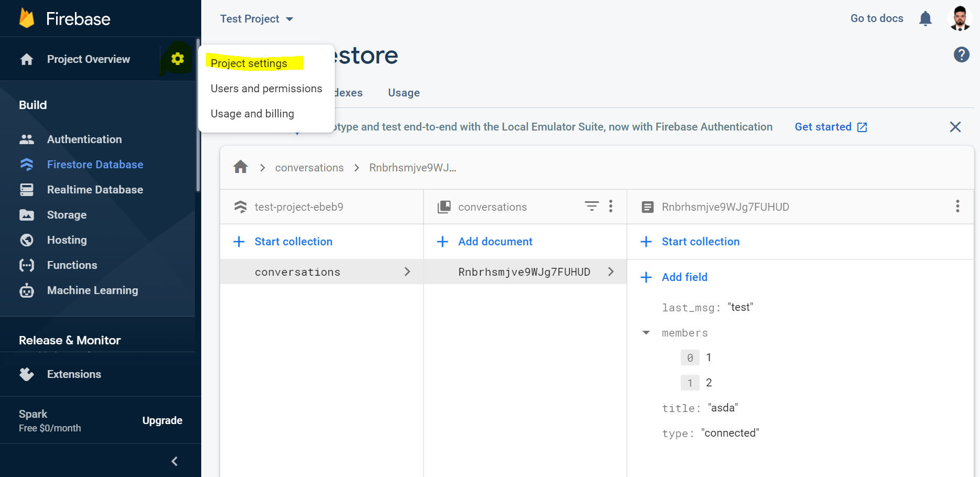This screenshot has height=477, width=980.
Task: Click the document icon in header
Action: [648, 207]
